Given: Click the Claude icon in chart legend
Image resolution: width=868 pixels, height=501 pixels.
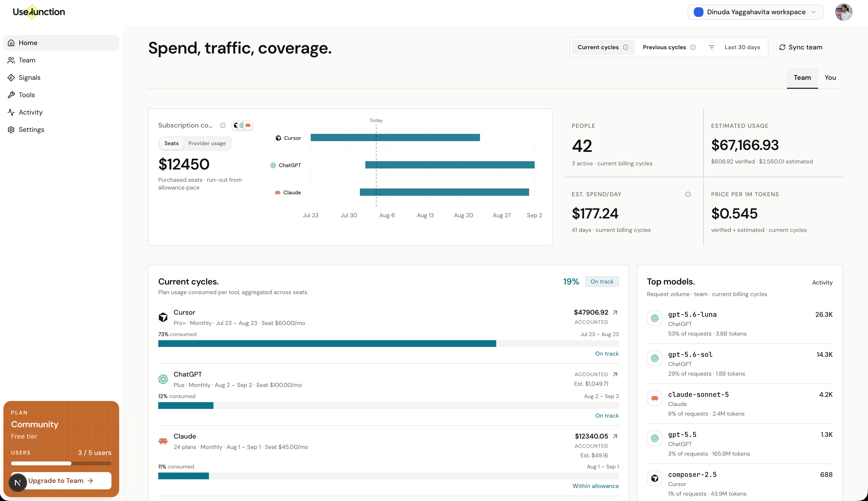Looking at the screenshot, I should click(x=277, y=192).
